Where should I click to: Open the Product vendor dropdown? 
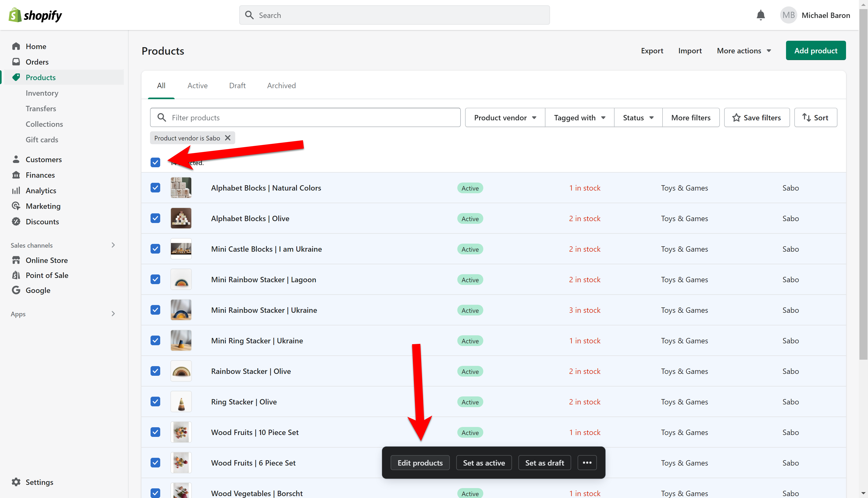tap(505, 118)
